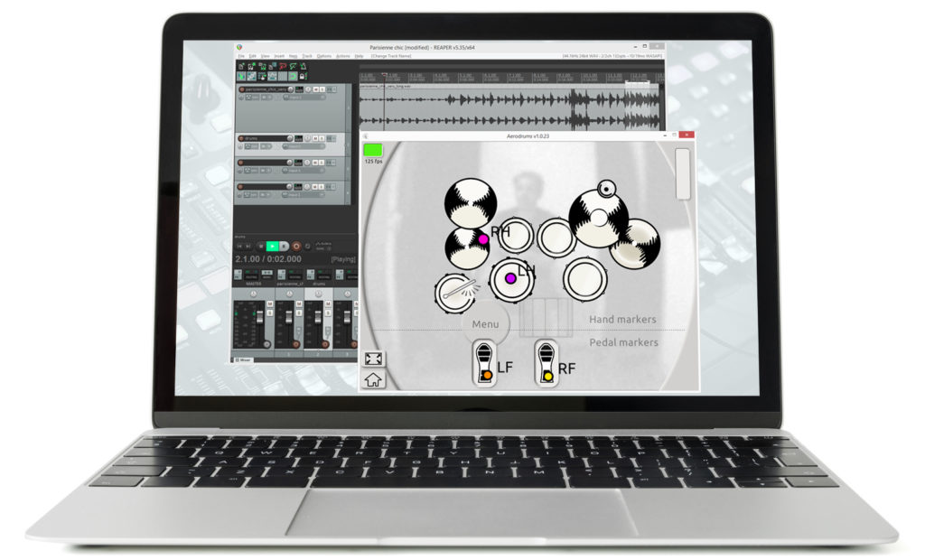Open the round Menu button in Aerodrums
Image resolution: width=925 pixels, height=560 pixels.
pos(485,324)
